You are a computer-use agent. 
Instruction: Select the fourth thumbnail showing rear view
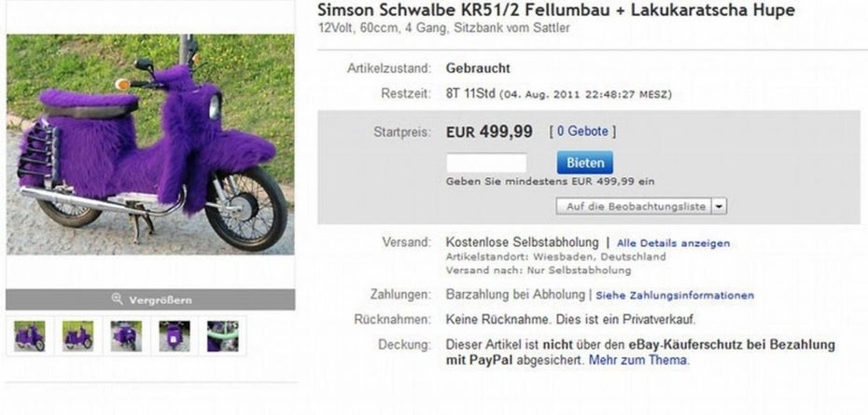[174, 336]
